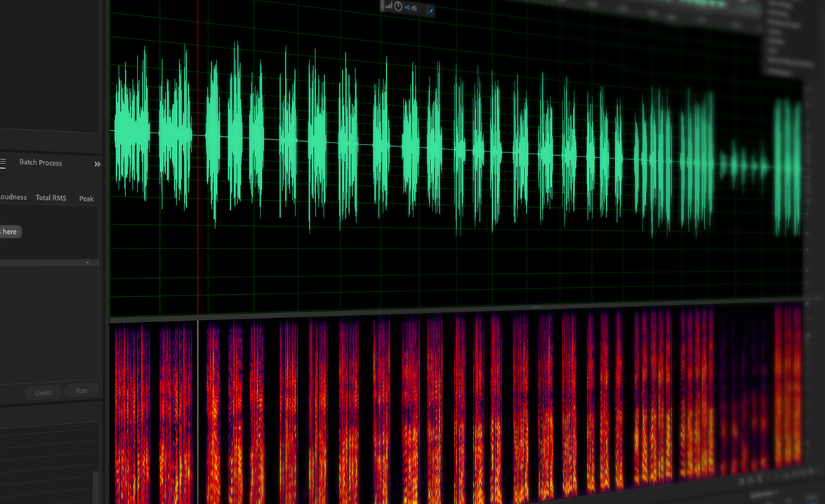825x504 pixels.
Task: Click the Loudness column header
Action: tap(13, 197)
